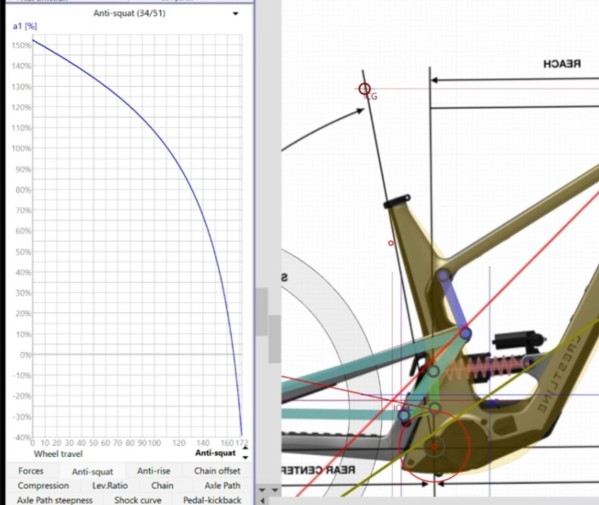
Task: Open the Compression tab
Action: (x=43, y=486)
